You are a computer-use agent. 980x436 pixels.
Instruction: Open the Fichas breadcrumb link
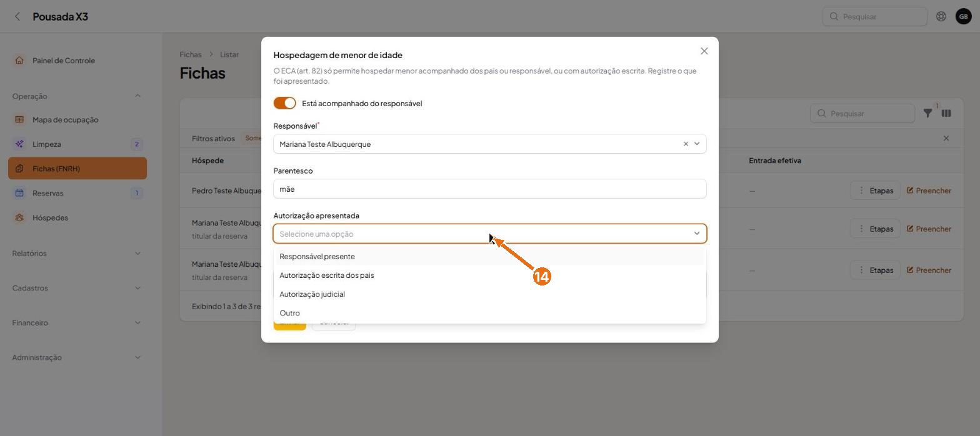coord(191,54)
